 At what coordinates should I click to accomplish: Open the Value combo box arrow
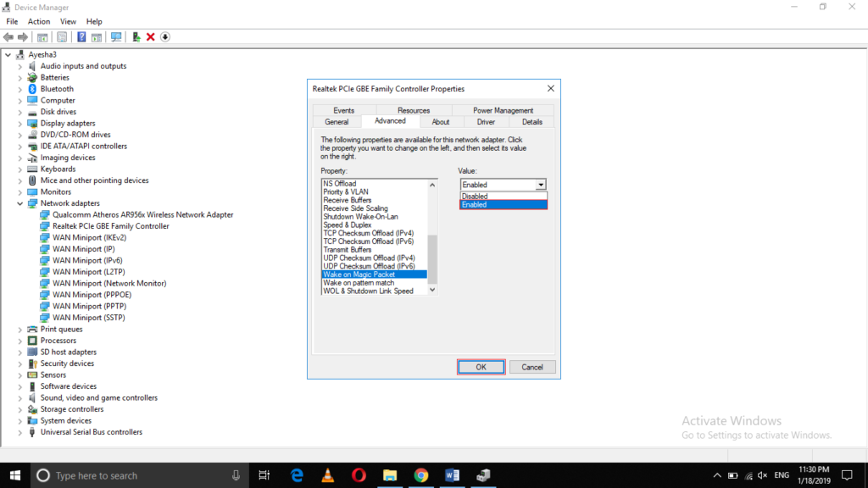pos(541,185)
